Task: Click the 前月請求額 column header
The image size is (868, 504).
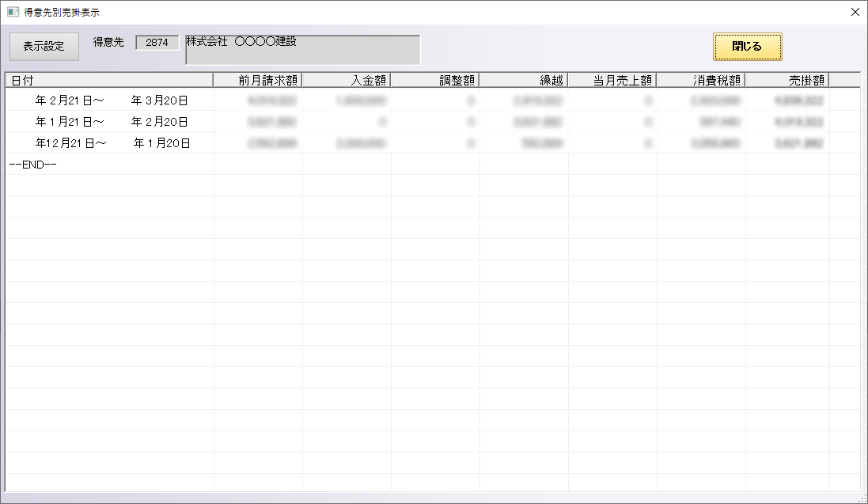Action: point(258,80)
